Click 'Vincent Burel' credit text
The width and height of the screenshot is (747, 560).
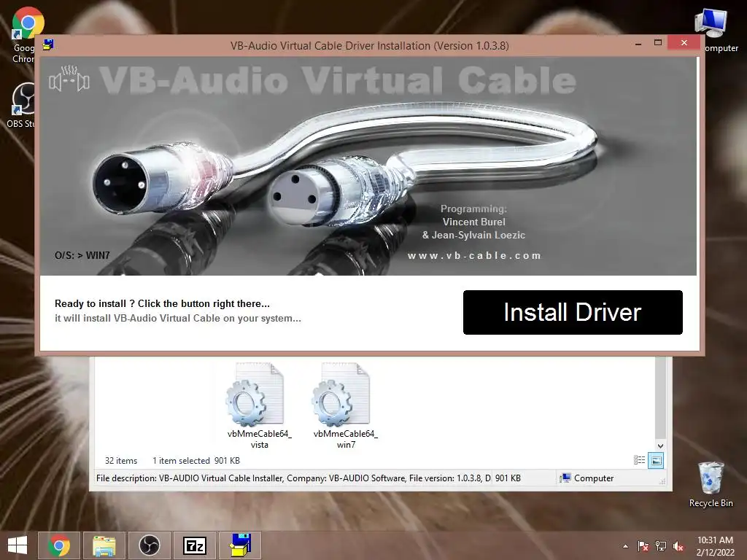click(474, 222)
